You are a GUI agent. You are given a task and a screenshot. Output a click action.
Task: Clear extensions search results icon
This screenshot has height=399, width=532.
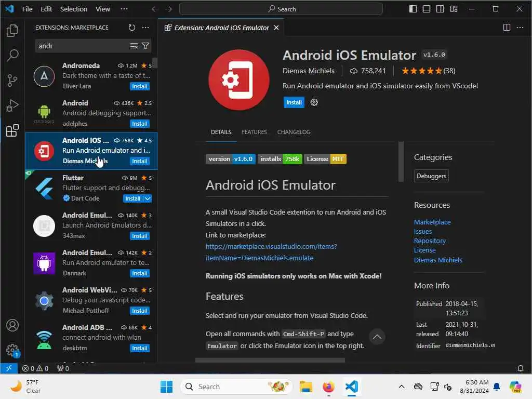[x=134, y=46]
